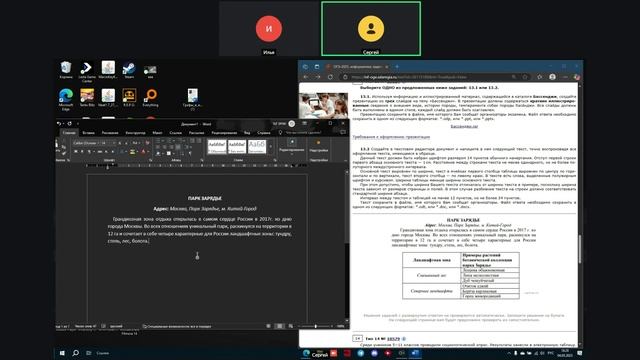The height and width of the screenshot is (360, 640).
Task: Open Корзина recycle bin desktop icon
Action: pos(66,69)
